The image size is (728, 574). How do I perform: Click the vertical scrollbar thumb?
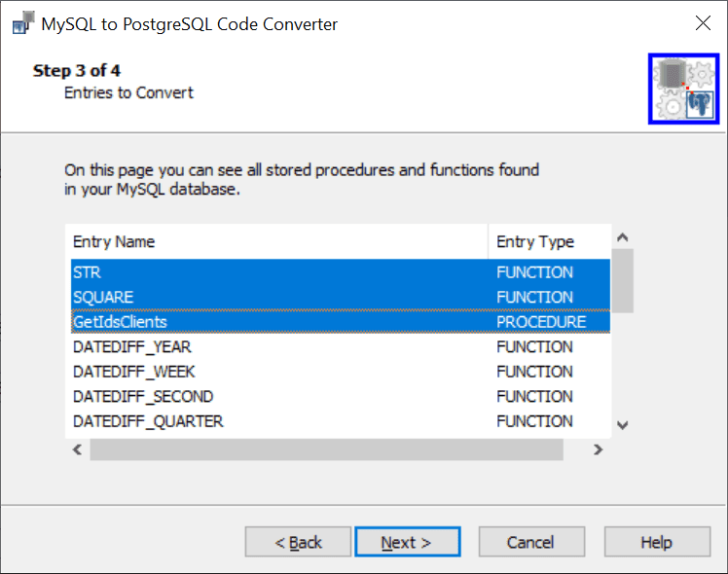(x=623, y=281)
